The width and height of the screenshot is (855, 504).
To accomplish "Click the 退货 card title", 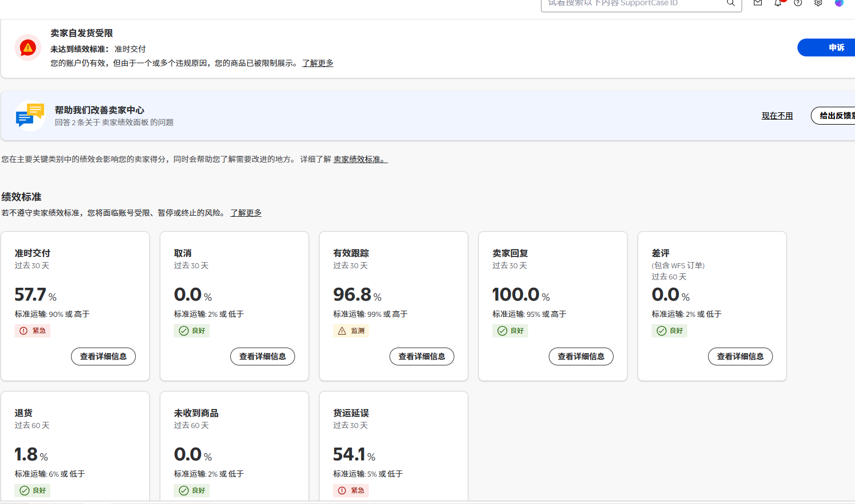I will pyautogui.click(x=23, y=413).
